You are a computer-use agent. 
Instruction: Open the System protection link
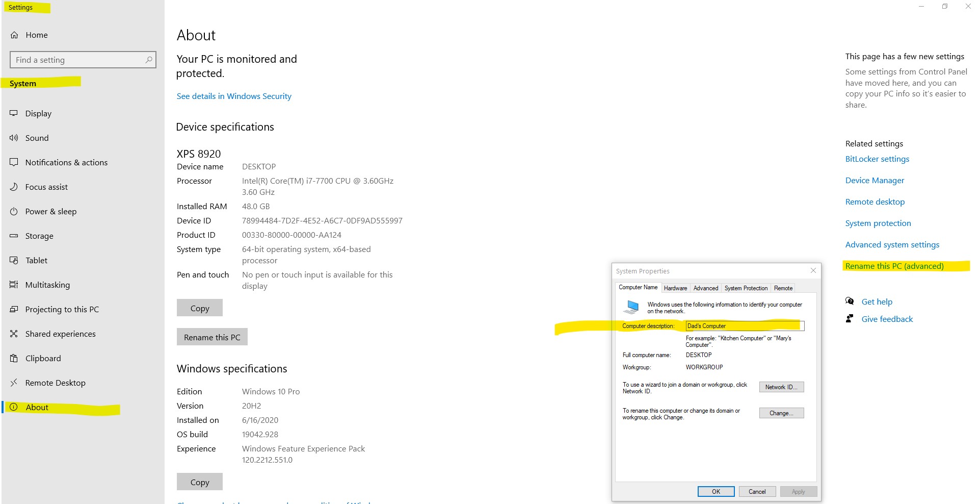coord(878,223)
